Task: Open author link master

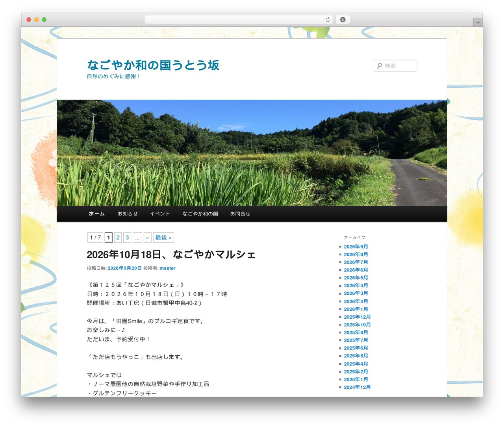Action: coord(167,268)
